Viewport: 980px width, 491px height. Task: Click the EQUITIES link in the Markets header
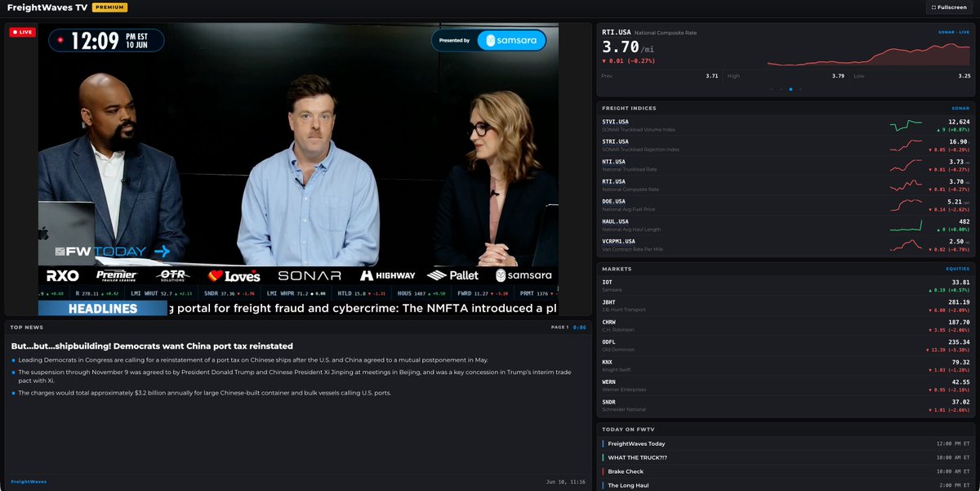coord(956,268)
